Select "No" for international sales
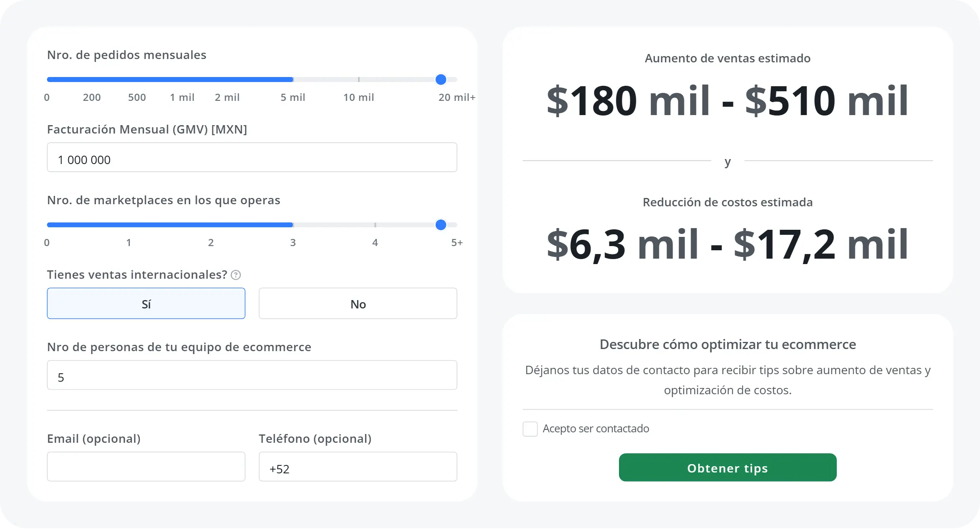 (358, 303)
